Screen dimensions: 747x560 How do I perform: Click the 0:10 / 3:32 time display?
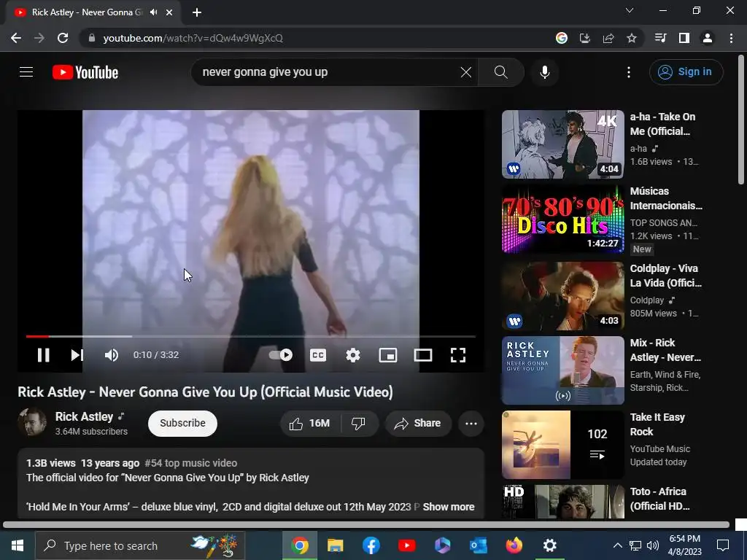(x=156, y=355)
